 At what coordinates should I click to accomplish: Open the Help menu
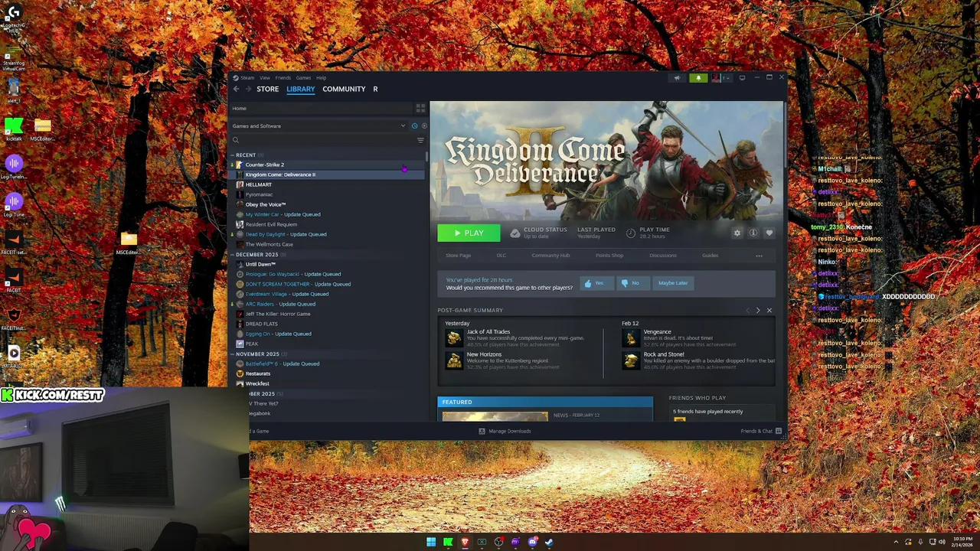(x=321, y=77)
